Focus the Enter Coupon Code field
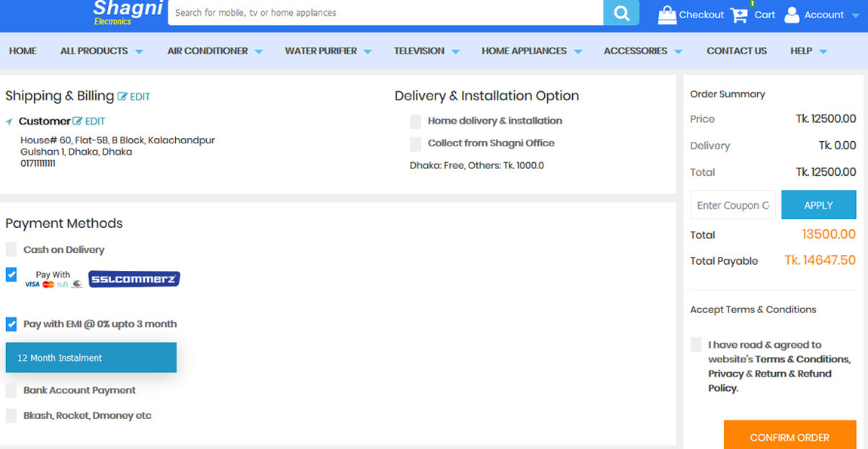This screenshot has width=868, height=449. pyautogui.click(x=733, y=205)
